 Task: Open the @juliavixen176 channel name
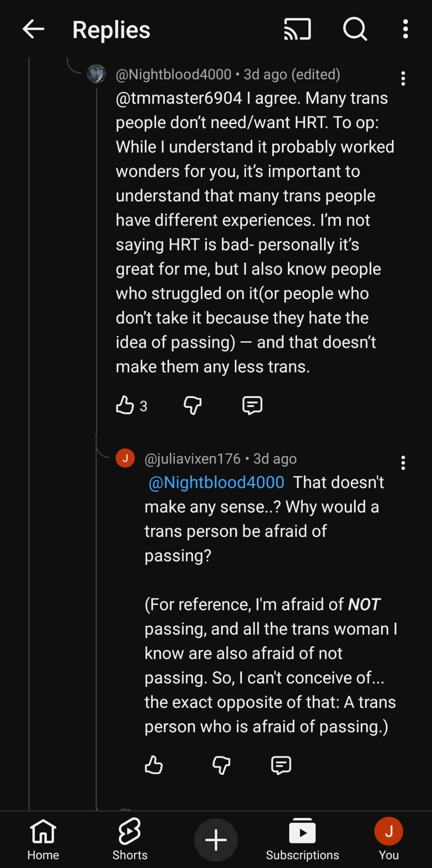tap(192, 459)
